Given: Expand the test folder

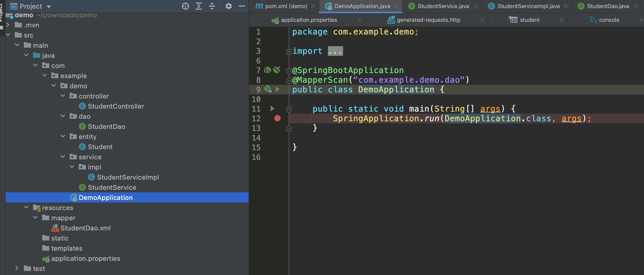Looking at the screenshot, I should pos(17,268).
